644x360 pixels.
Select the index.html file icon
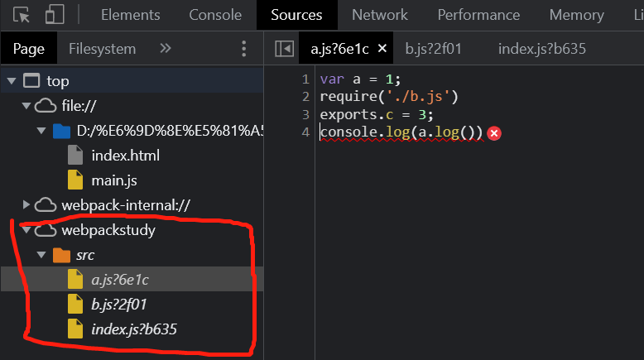pyautogui.click(x=75, y=155)
